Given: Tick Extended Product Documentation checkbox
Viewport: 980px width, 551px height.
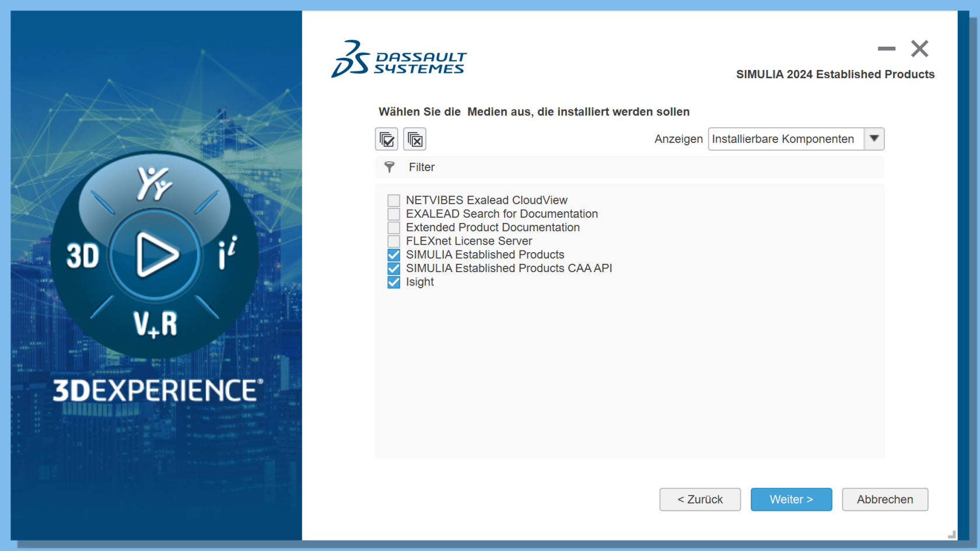Looking at the screenshot, I should pyautogui.click(x=394, y=228).
